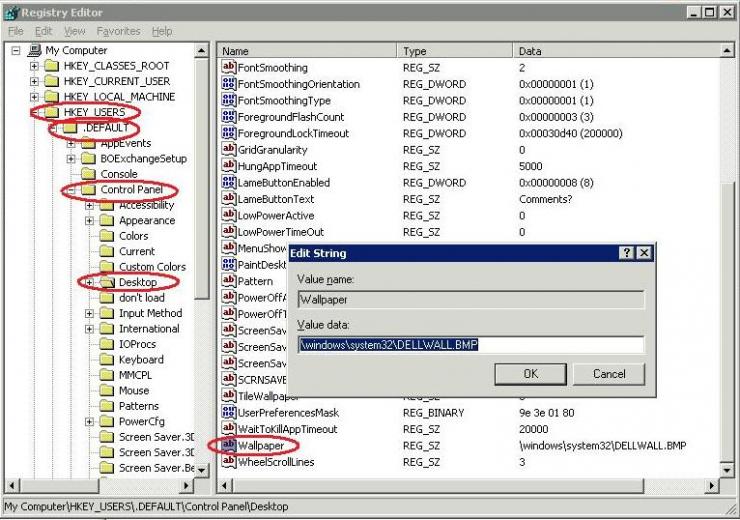Click the Data column header

pos(616,51)
